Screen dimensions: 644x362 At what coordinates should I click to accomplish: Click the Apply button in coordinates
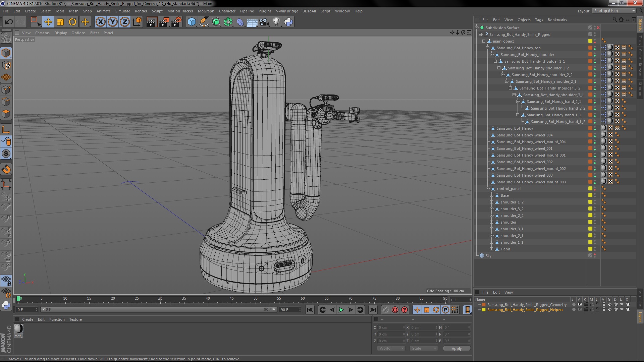coord(457,348)
